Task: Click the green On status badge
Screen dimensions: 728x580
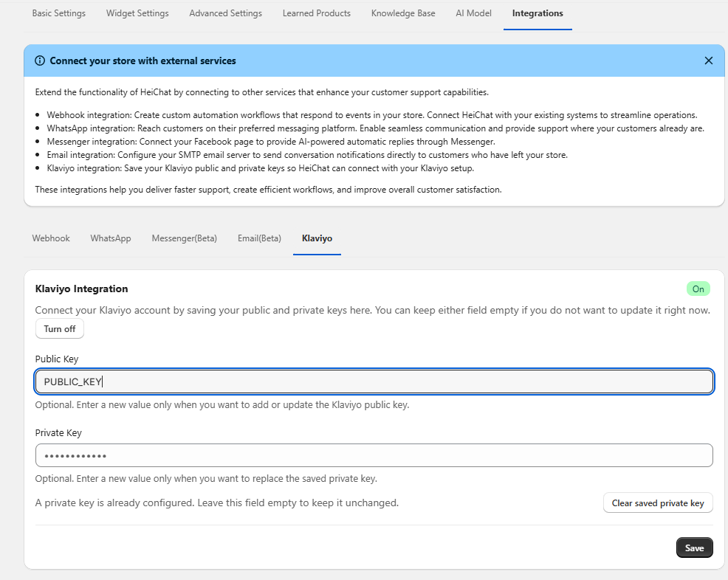Action: pos(698,289)
